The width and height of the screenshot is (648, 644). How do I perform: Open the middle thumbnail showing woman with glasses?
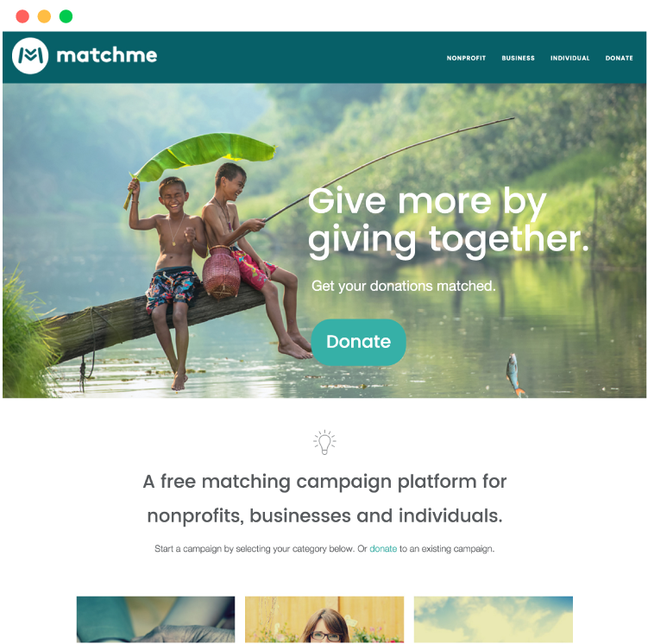tap(324, 619)
